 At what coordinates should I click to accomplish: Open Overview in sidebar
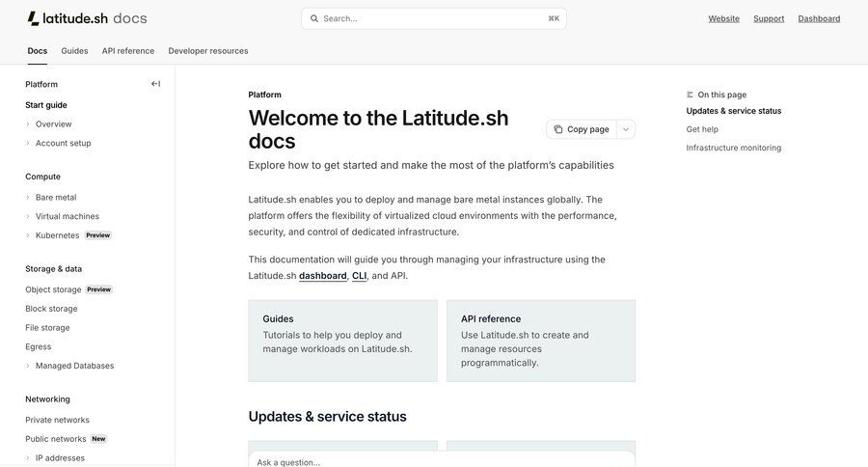click(x=54, y=124)
